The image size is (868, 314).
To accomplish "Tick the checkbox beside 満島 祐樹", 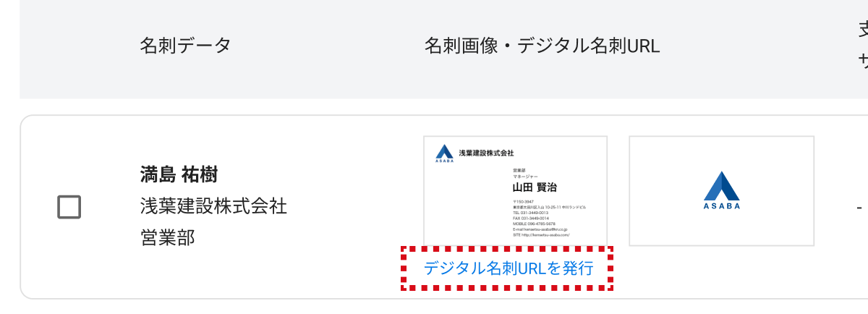I will pyautogui.click(x=69, y=207).
